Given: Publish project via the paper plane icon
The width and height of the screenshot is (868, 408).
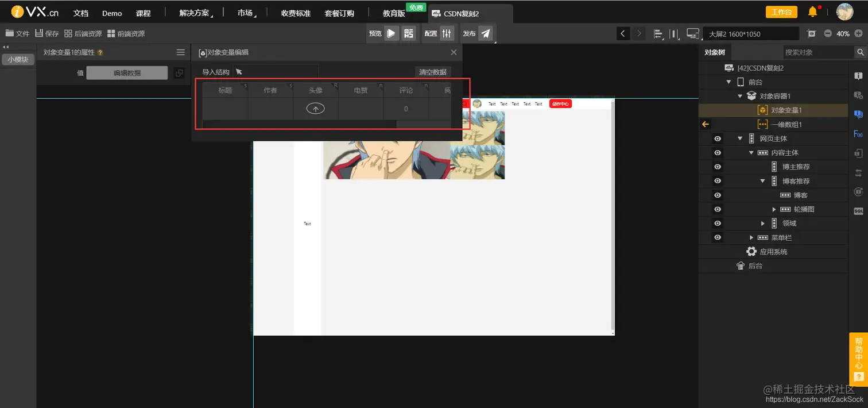Looking at the screenshot, I should pos(486,33).
